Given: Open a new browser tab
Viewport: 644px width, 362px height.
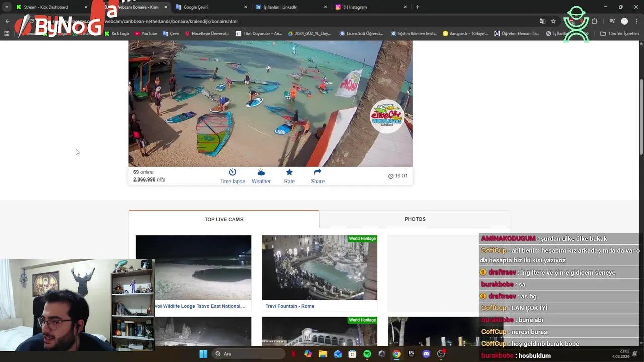Looking at the screenshot, I should (x=417, y=7).
